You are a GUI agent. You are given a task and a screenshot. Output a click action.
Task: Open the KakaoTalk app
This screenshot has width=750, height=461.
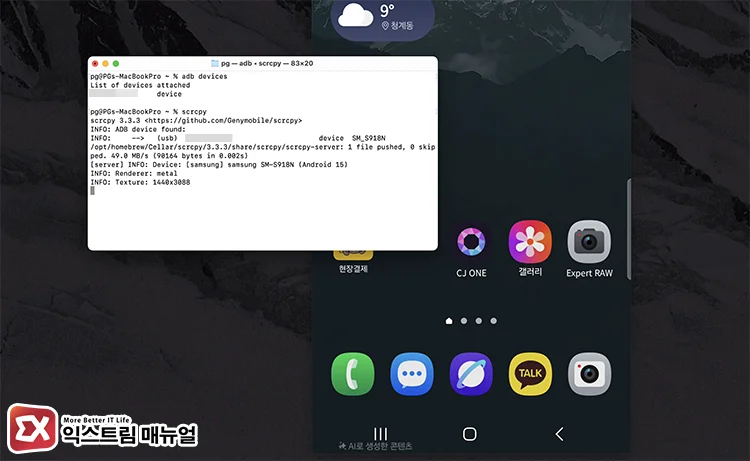click(x=530, y=373)
